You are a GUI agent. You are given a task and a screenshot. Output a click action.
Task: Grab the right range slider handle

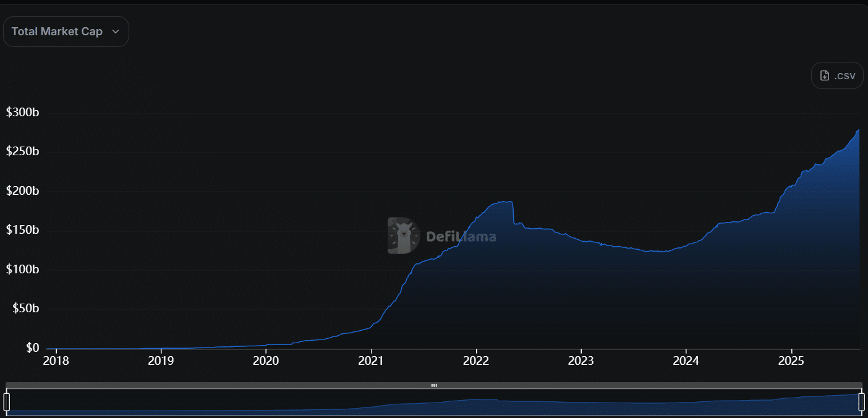(861, 402)
